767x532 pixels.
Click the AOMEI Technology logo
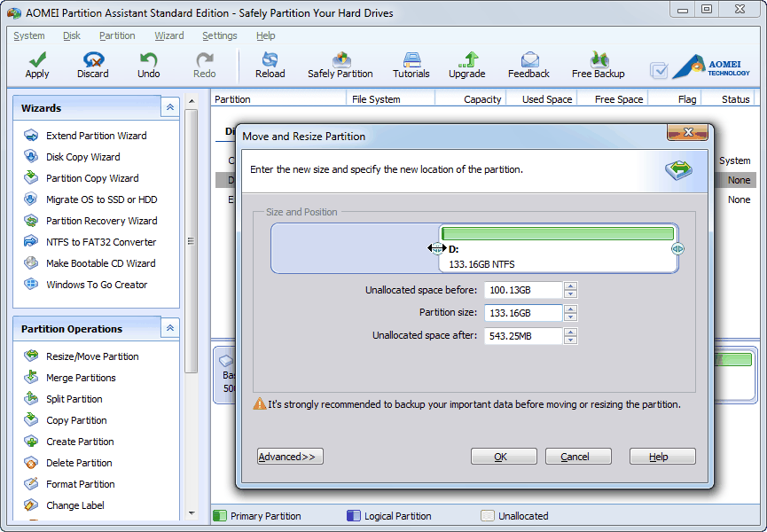(x=712, y=67)
